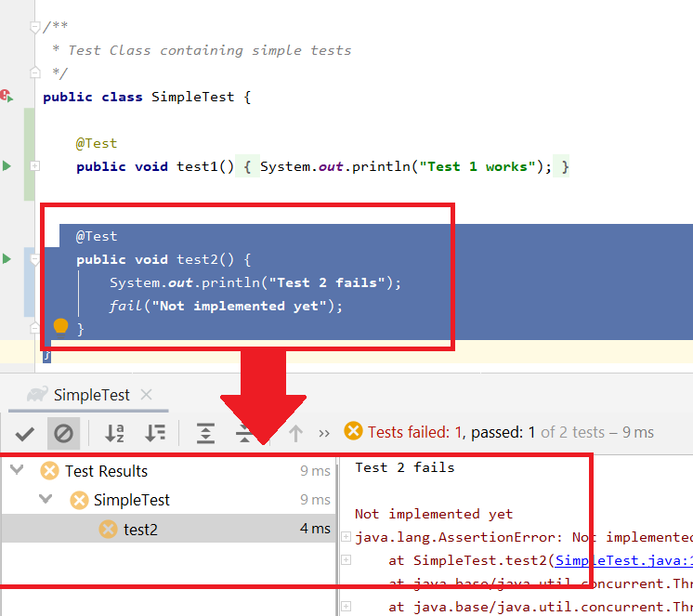Image resolution: width=693 pixels, height=616 pixels.
Task: Sort test results by duration
Action: coord(155,433)
